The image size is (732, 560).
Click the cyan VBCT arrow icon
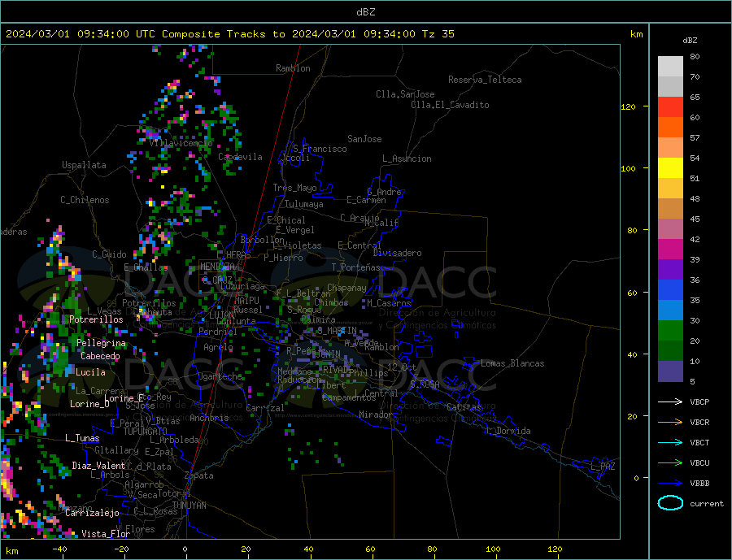point(671,442)
